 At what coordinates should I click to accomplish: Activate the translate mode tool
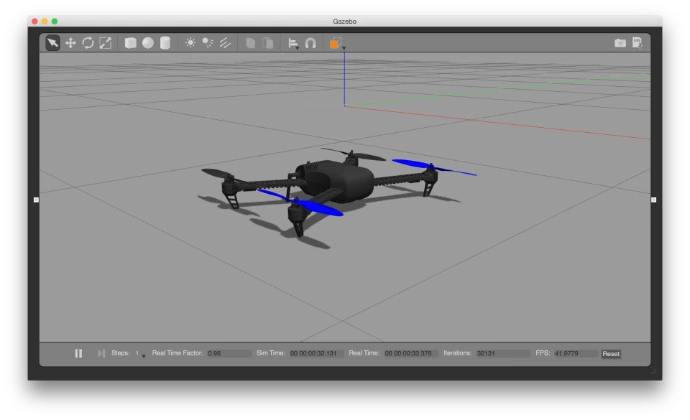tap(70, 43)
